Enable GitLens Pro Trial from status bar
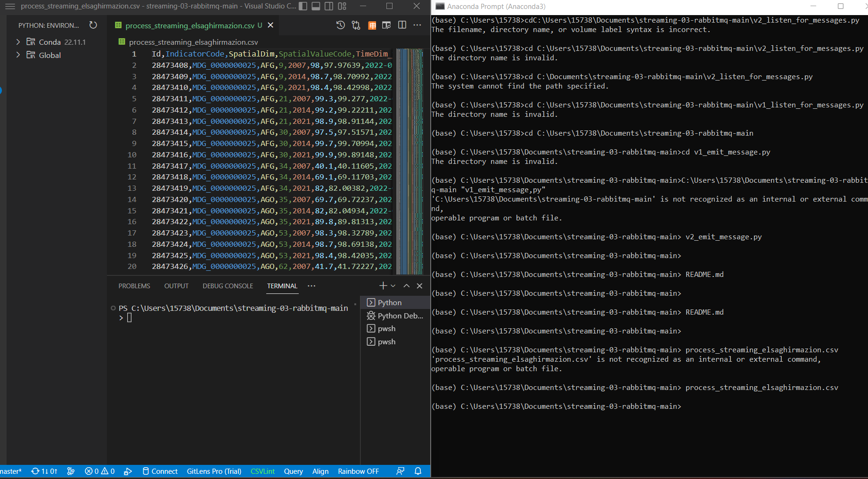The height and width of the screenshot is (479, 868). click(214, 471)
